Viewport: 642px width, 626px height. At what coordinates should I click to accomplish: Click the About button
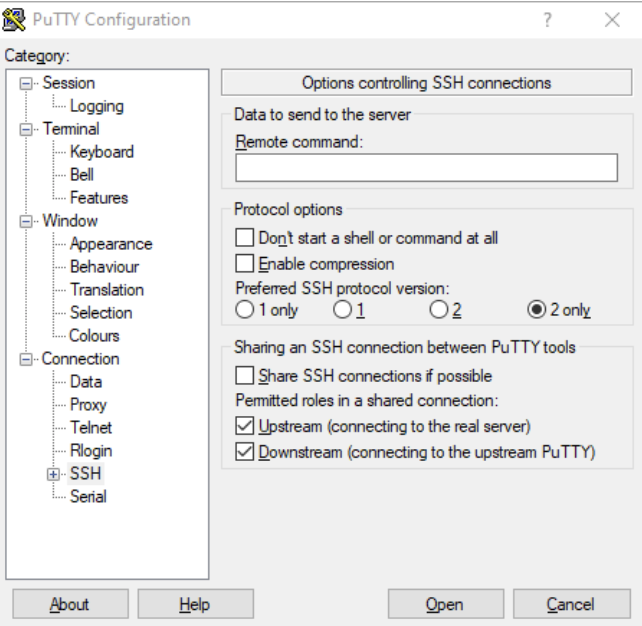click(70, 604)
